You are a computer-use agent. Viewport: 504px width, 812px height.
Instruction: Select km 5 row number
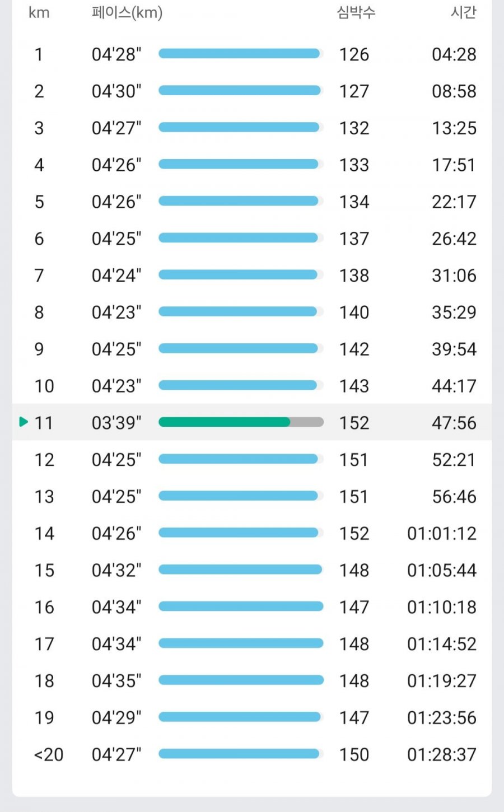(39, 202)
